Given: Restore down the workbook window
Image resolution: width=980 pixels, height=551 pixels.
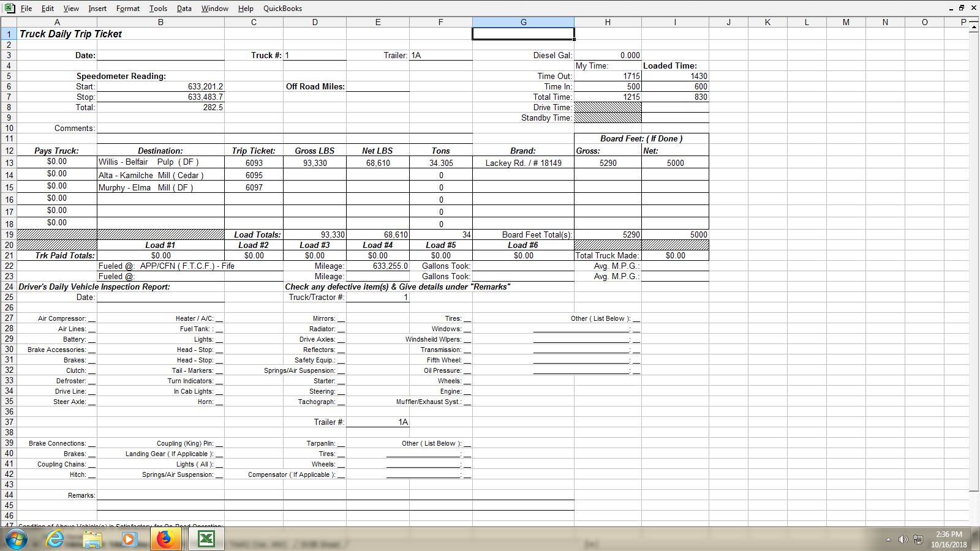Looking at the screenshot, I should point(962,8).
